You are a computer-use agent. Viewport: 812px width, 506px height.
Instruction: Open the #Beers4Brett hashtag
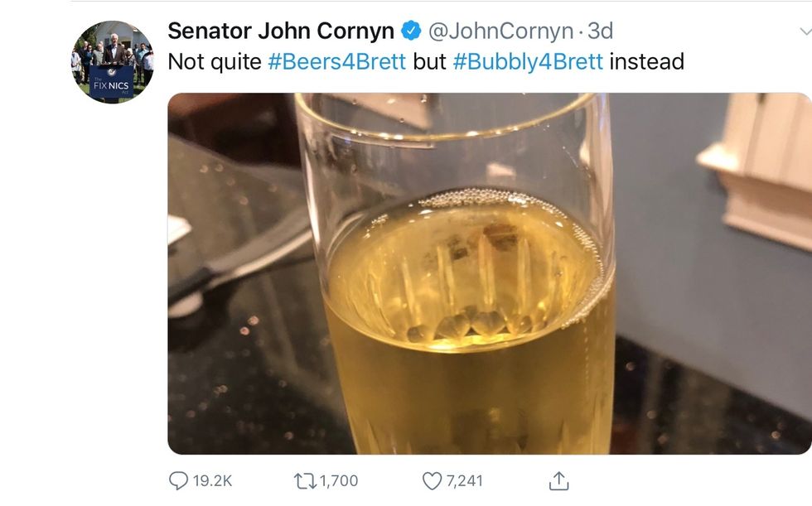[336, 62]
